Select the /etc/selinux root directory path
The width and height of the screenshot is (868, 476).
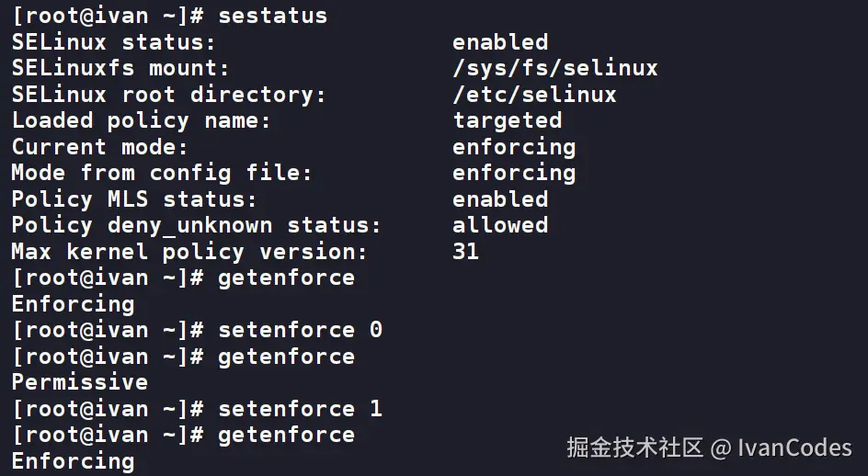[x=534, y=95]
